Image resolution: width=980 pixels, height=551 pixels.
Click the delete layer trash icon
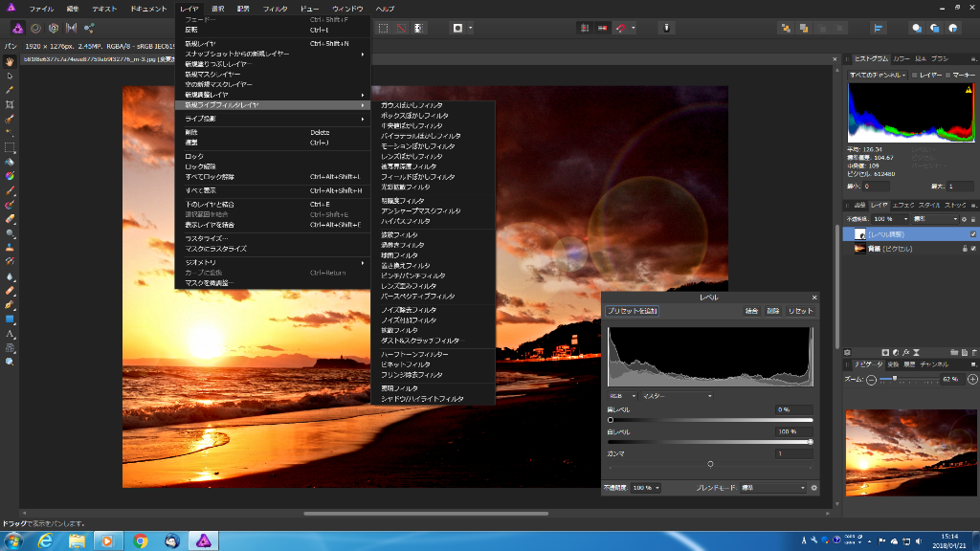point(972,352)
